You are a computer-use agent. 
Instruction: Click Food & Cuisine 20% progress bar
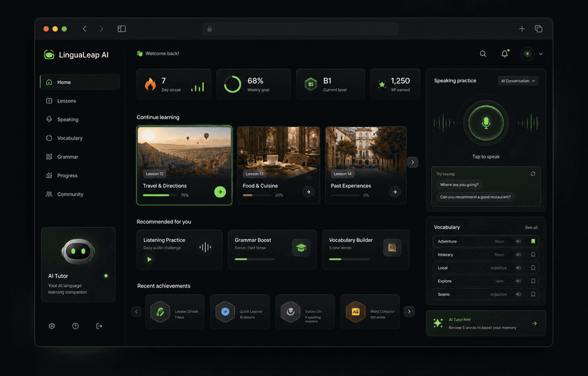257,195
